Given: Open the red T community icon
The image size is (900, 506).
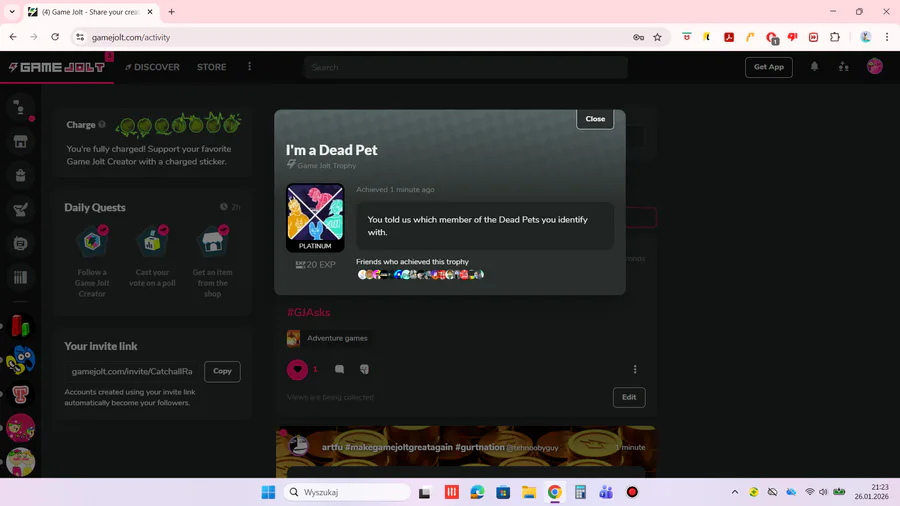Looking at the screenshot, I should [x=21, y=394].
